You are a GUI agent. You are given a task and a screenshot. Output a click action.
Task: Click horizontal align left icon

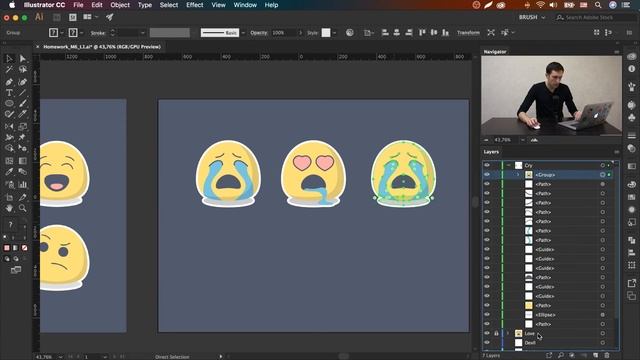(x=385, y=33)
